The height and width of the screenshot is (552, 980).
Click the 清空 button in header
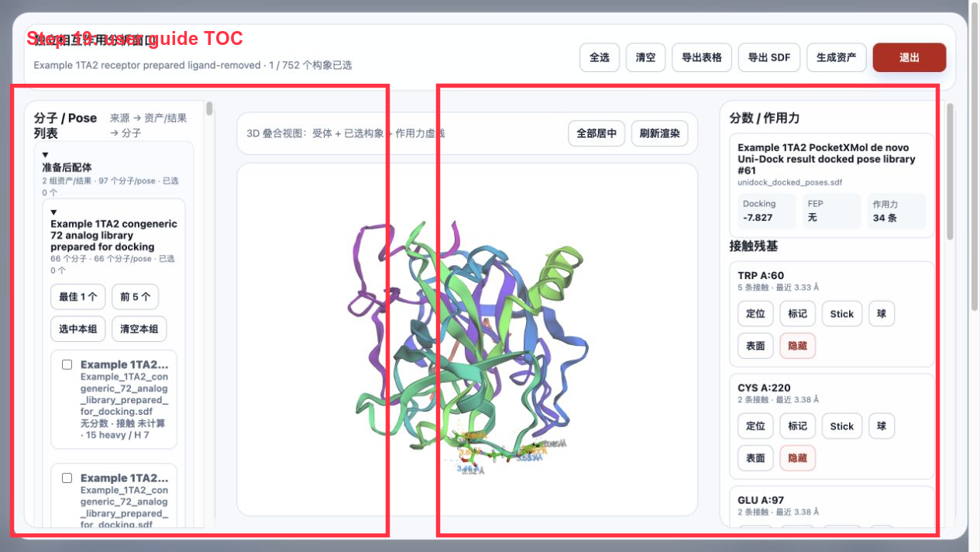point(645,57)
